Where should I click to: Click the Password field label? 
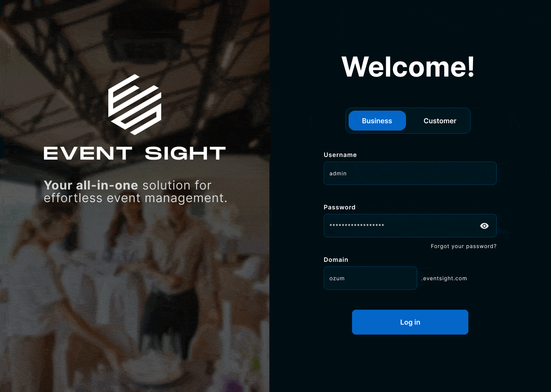point(339,207)
